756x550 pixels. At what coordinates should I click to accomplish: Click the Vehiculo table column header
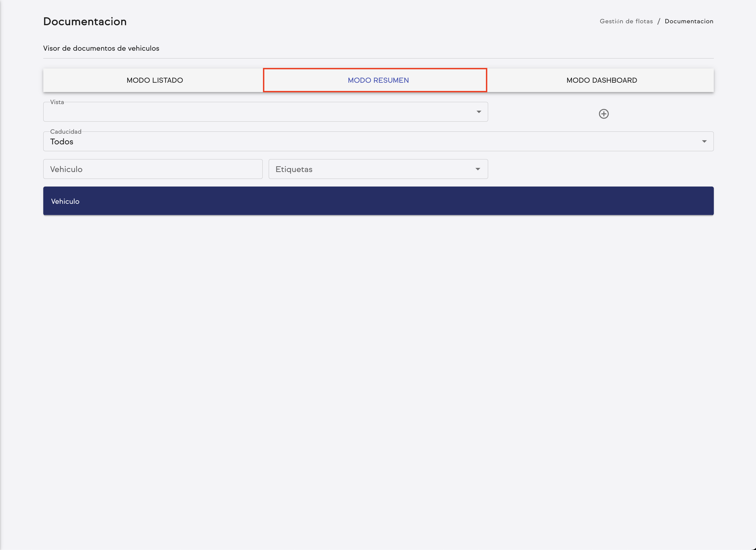[65, 201]
